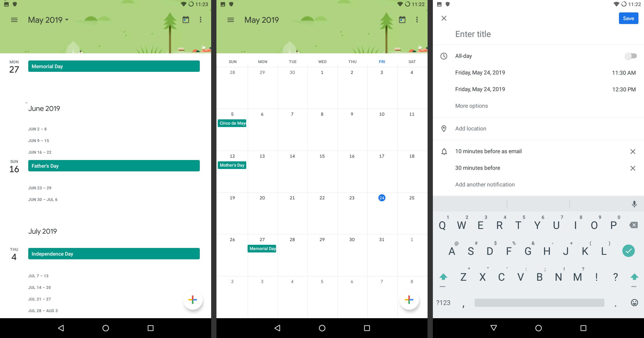This screenshot has width=644, height=338.
Task: Select the Memorial Day event entry
Action: coord(114,66)
